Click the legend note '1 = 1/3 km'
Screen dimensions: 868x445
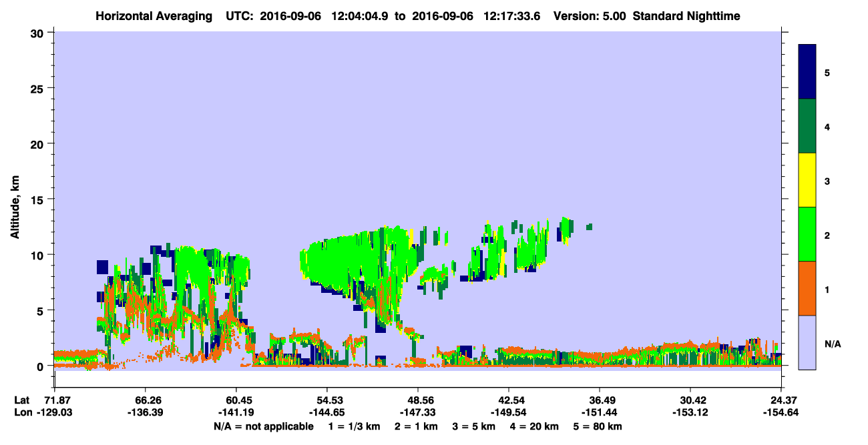(354, 426)
